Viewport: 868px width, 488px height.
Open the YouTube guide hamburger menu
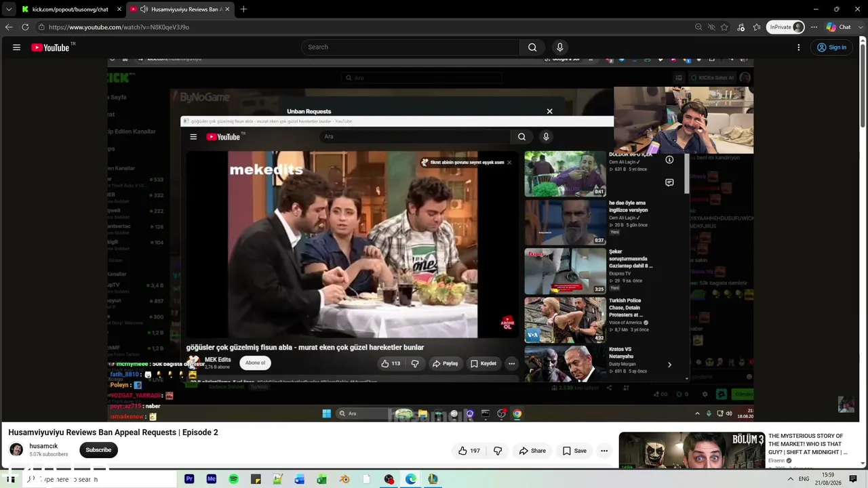(16, 47)
